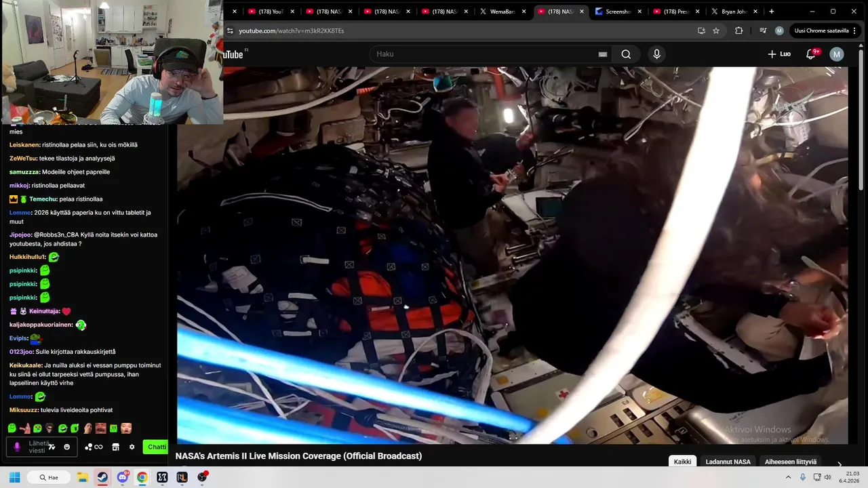The height and width of the screenshot is (488, 868).
Task: Close the WemaBars tab
Action: click(524, 12)
